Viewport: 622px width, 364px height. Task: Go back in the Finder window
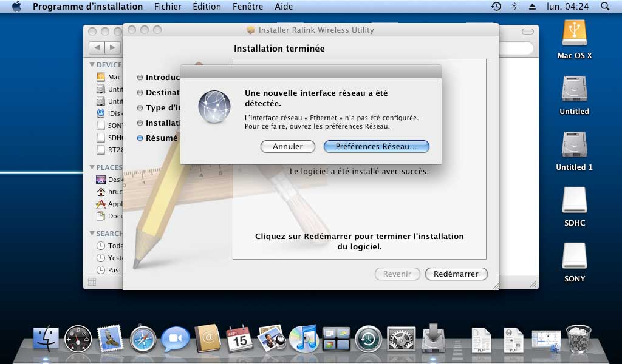pos(97,47)
